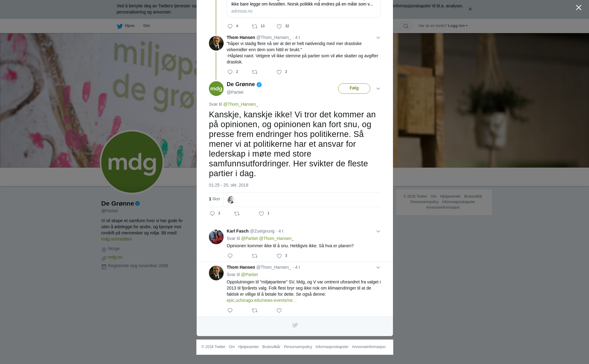This screenshot has width=589, height=364.
Task: Close the tweet overlay with X
Action: point(579,8)
